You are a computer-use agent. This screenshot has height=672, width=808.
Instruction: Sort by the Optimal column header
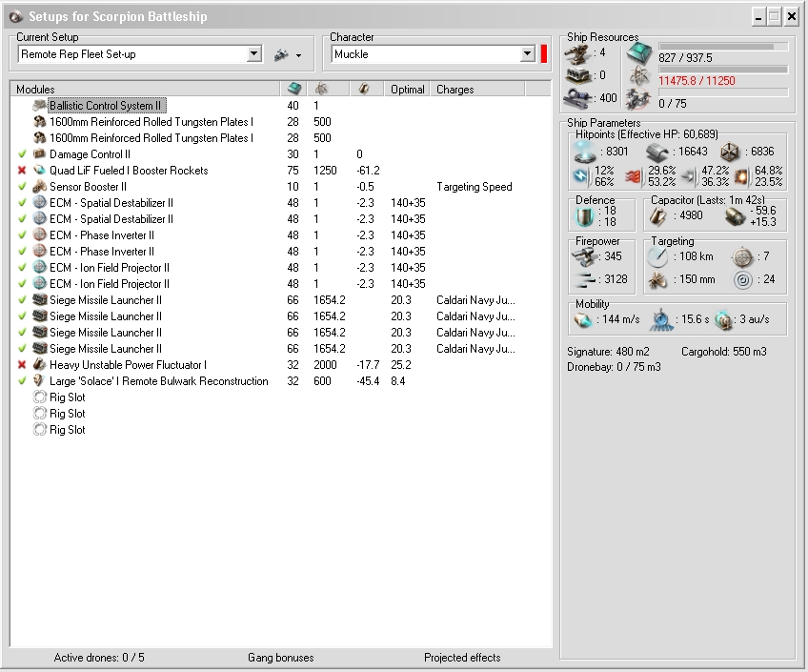click(x=407, y=90)
